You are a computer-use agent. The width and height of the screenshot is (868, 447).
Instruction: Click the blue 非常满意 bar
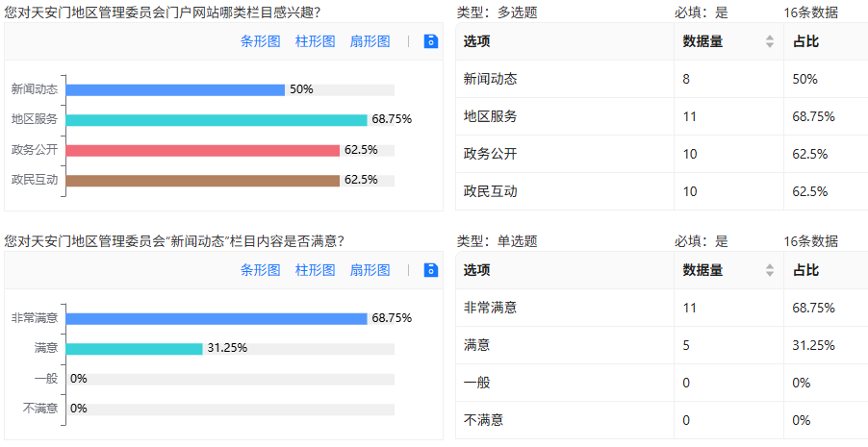(x=217, y=318)
